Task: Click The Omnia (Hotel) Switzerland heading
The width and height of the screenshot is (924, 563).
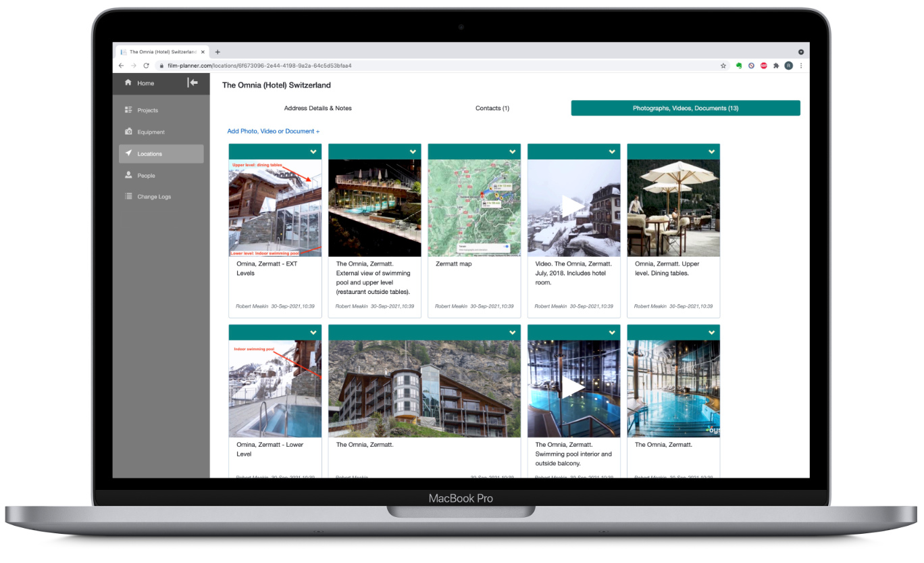Action: pyautogui.click(x=276, y=85)
